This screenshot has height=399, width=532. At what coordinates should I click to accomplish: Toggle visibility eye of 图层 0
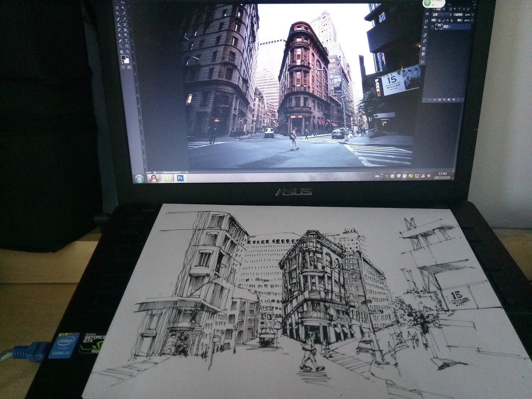click(432, 26)
